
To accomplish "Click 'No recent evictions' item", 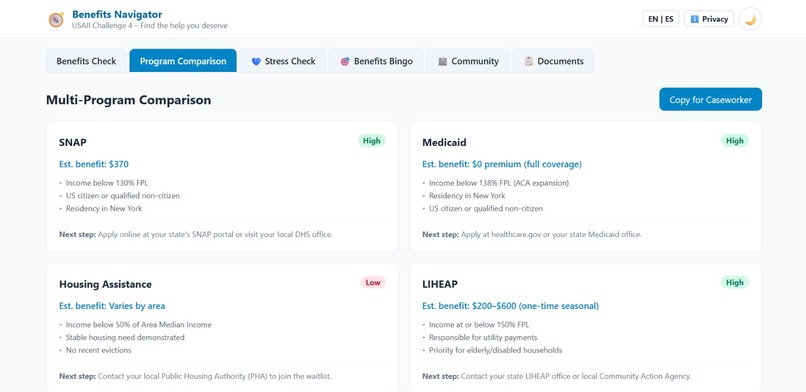I will (x=98, y=350).
